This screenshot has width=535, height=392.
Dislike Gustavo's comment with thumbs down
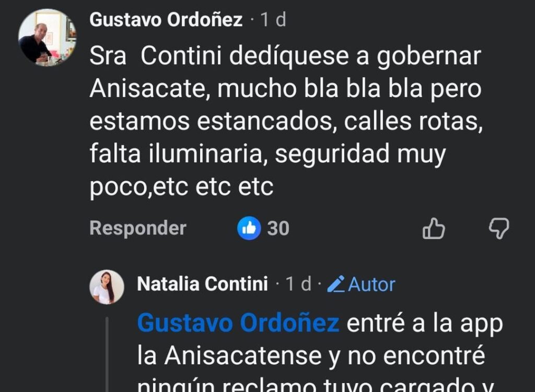[x=498, y=229]
